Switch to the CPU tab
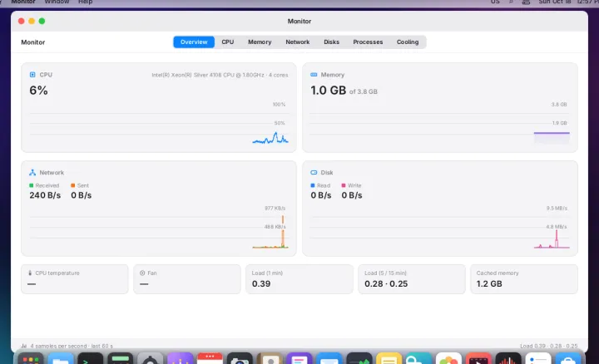Viewport: 599px width, 364px height. point(228,42)
